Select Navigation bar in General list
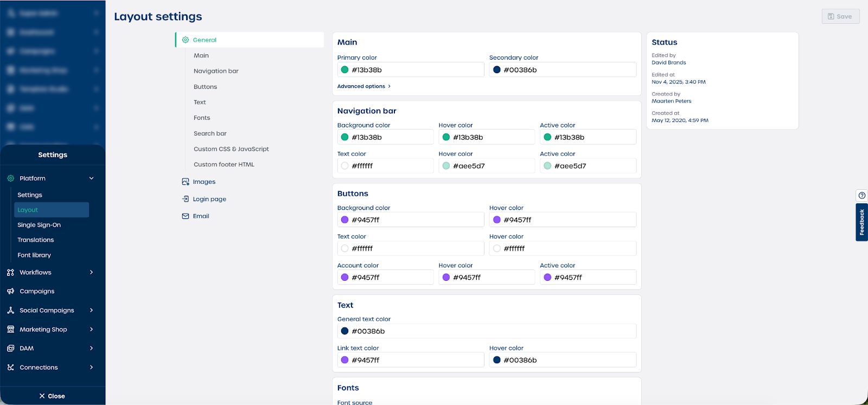 pyautogui.click(x=216, y=71)
